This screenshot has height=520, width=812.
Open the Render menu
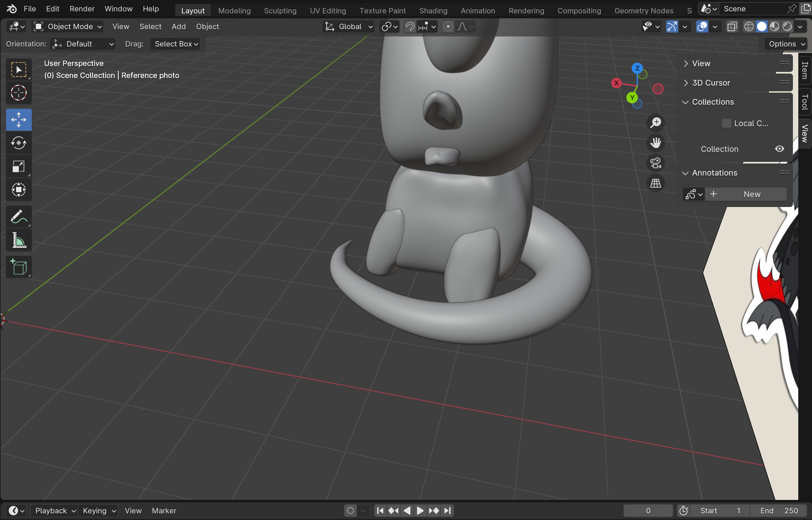click(82, 9)
